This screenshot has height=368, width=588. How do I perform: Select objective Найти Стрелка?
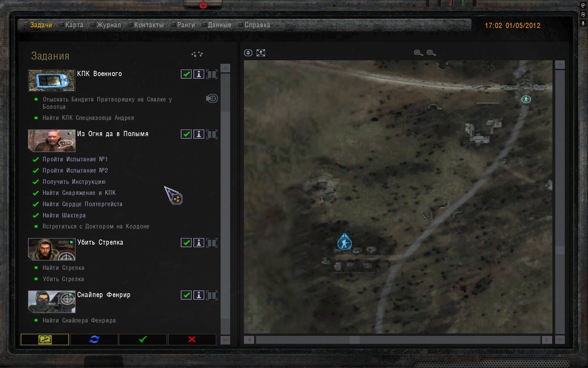coord(63,268)
